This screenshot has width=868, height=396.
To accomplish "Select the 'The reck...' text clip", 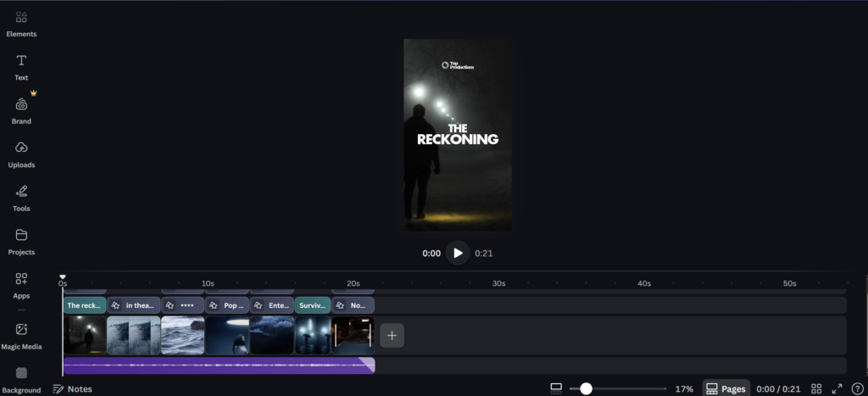I will point(85,305).
